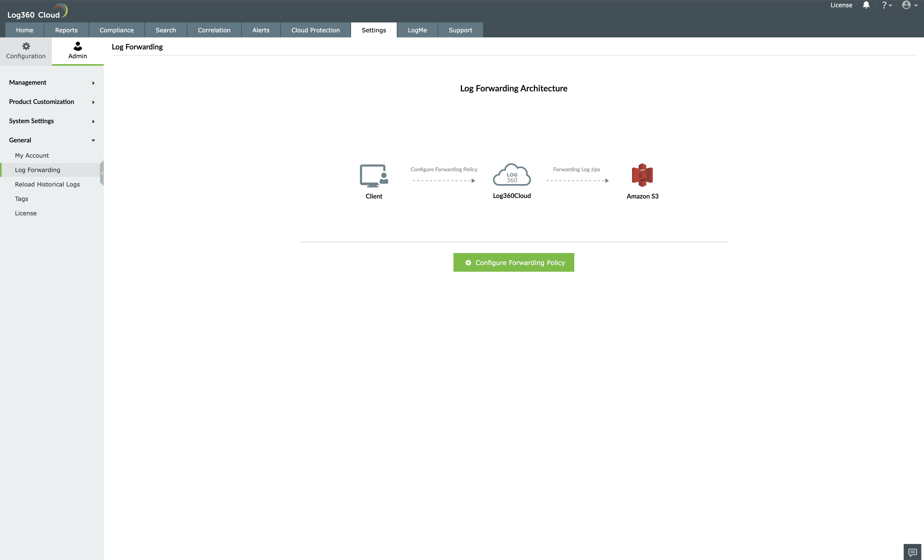Open the LogMe tab
The image size is (924, 560).
point(417,30)
